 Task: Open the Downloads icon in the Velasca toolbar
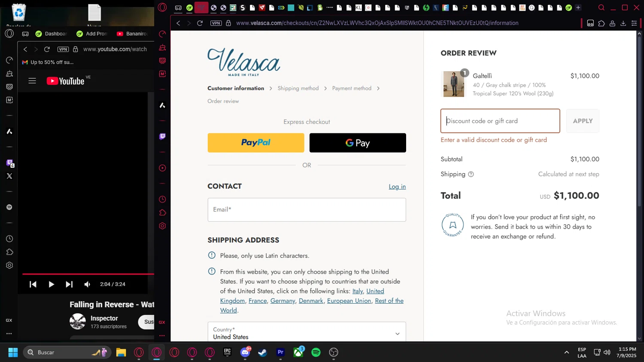[623, 23]
